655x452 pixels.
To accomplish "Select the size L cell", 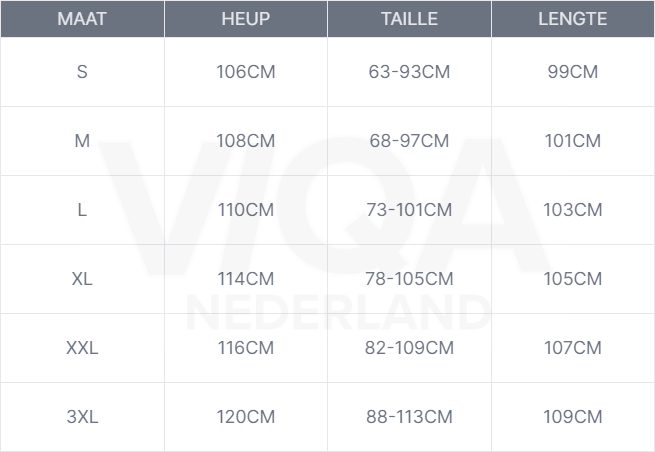I will coord(82,210).
